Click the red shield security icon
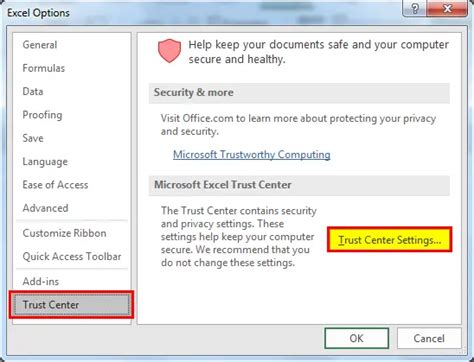474x362 pixels. (169, 51)
